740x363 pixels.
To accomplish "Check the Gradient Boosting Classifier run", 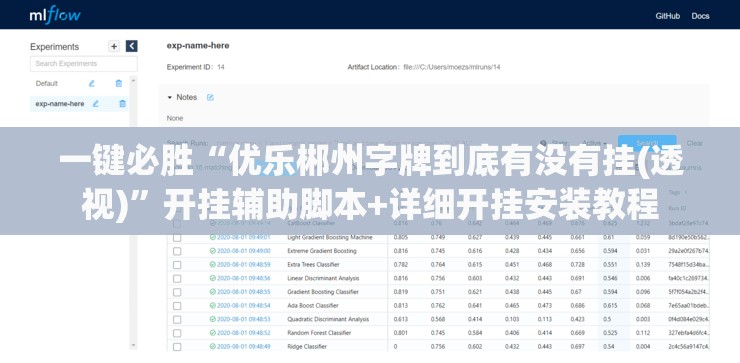I will 177,292.
